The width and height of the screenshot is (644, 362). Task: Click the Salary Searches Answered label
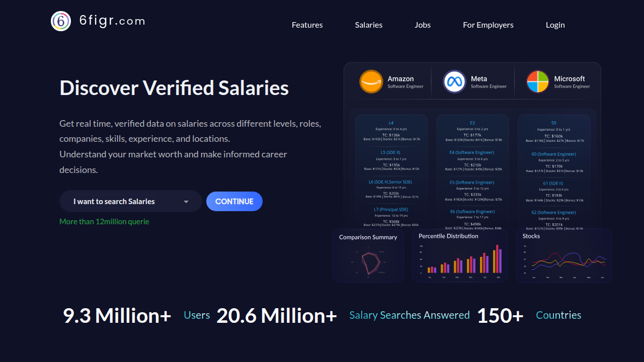[x=410, y=315]
